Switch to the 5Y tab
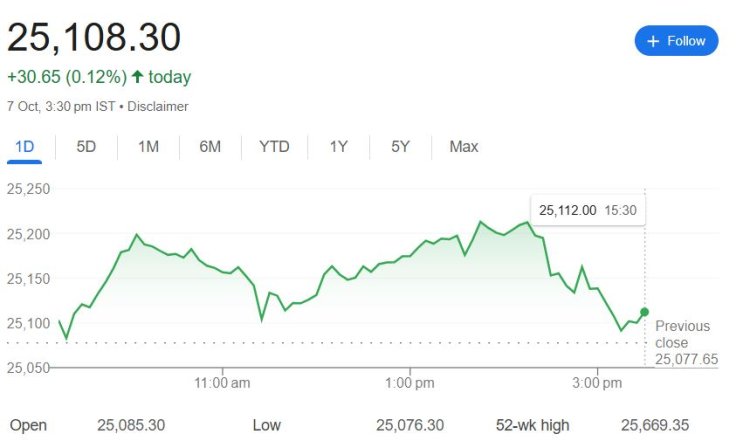The width and height of the screenshot is (750, 441). tap(401, 147)
